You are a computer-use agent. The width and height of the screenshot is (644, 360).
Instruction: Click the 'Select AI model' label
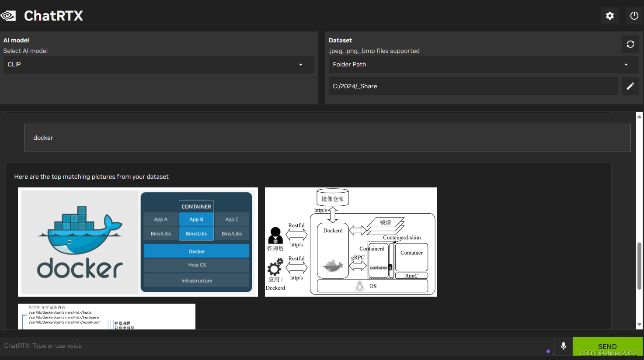pyautogui.click(x=25, y=51)
